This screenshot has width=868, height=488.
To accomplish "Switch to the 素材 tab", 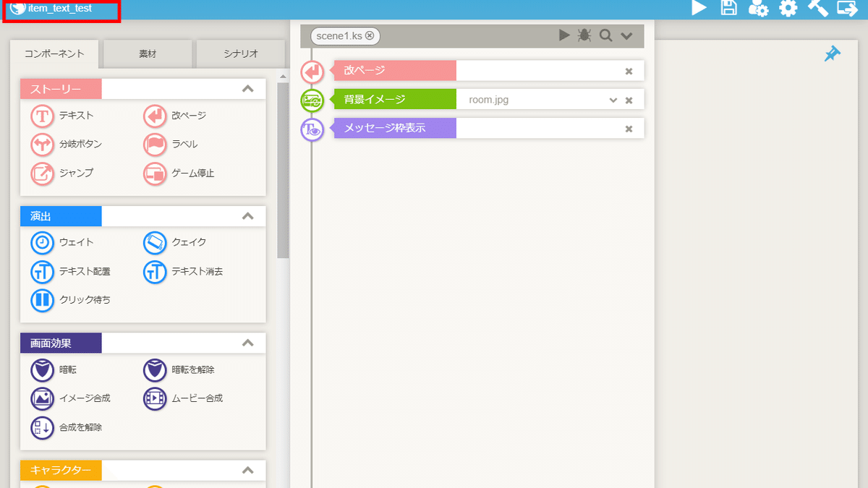I will point(148,53).
